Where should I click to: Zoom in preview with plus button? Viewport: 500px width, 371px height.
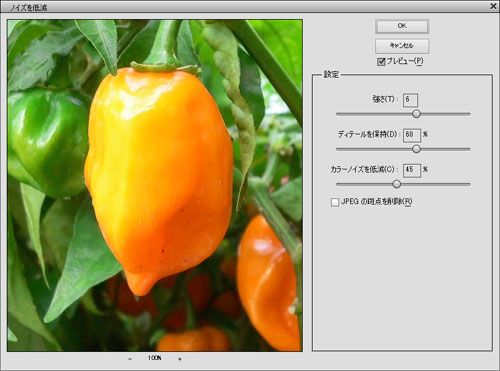click(180, 359)
